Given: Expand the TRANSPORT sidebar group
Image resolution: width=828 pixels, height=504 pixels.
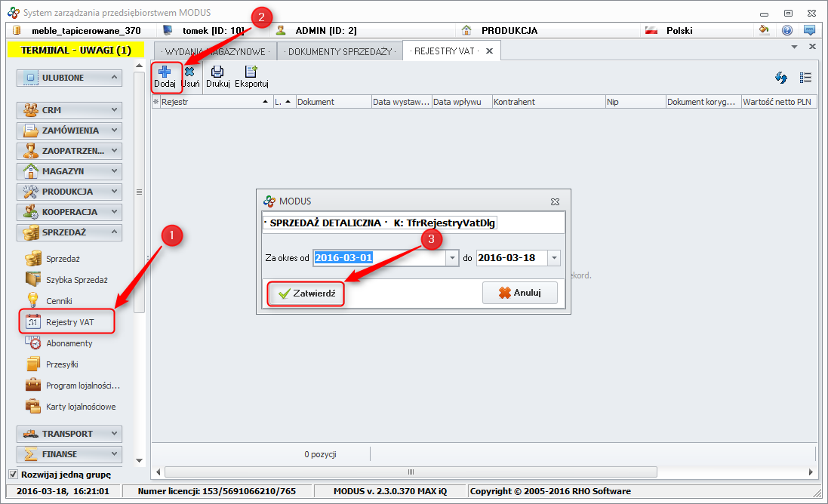Looking at the screenshot, I should 69,434.
